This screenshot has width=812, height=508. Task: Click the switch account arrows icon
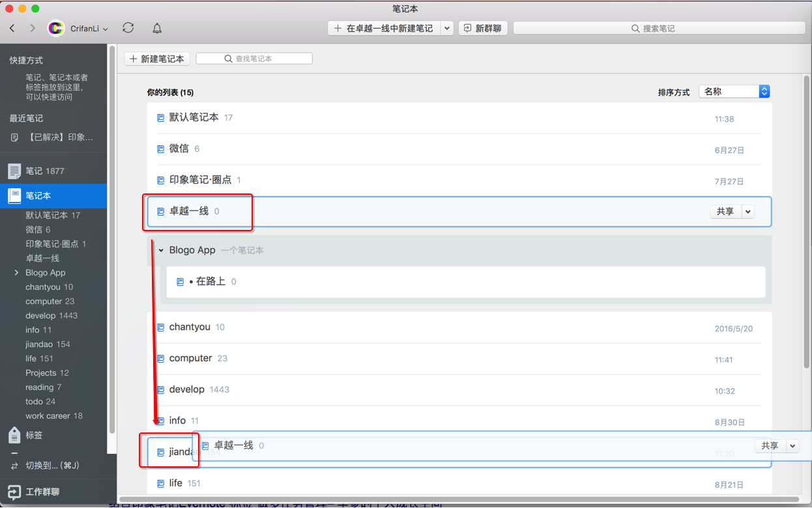14,466
